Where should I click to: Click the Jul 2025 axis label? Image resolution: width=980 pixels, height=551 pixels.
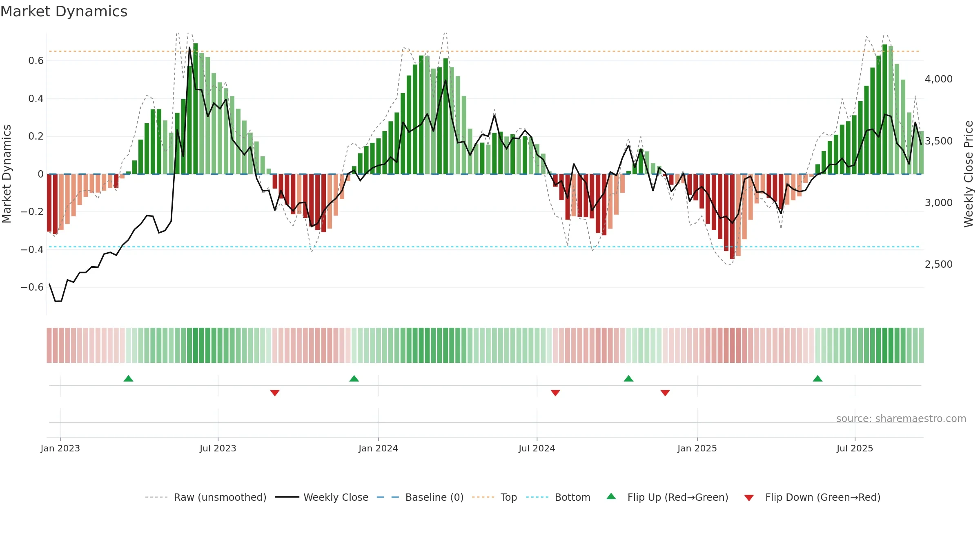855,448
